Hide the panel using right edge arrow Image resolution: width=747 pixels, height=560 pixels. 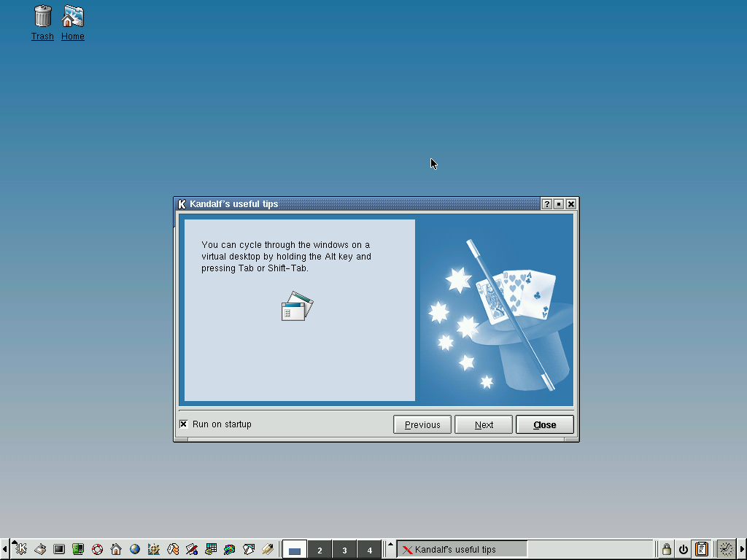point(743,549)
